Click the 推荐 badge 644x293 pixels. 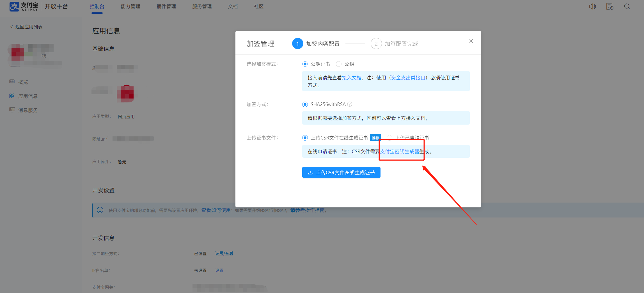375,138
